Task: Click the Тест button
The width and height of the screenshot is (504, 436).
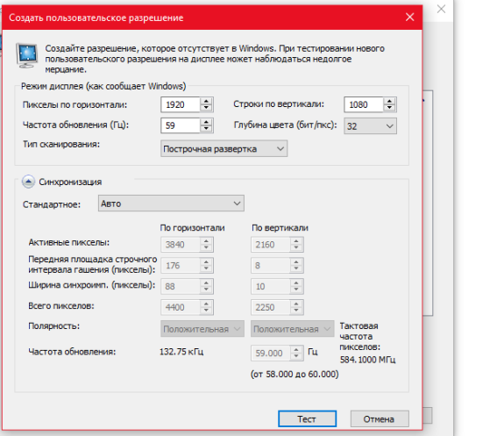Action: [x=307, y=419]
